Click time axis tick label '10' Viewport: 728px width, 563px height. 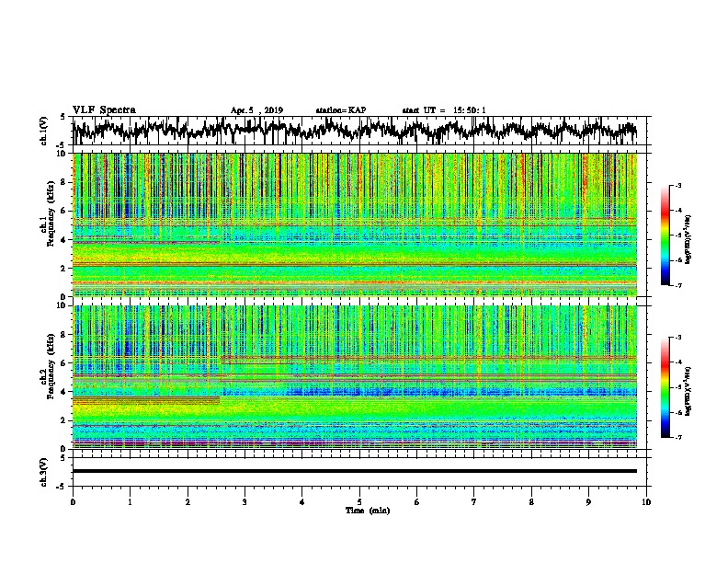pos(646,502)
